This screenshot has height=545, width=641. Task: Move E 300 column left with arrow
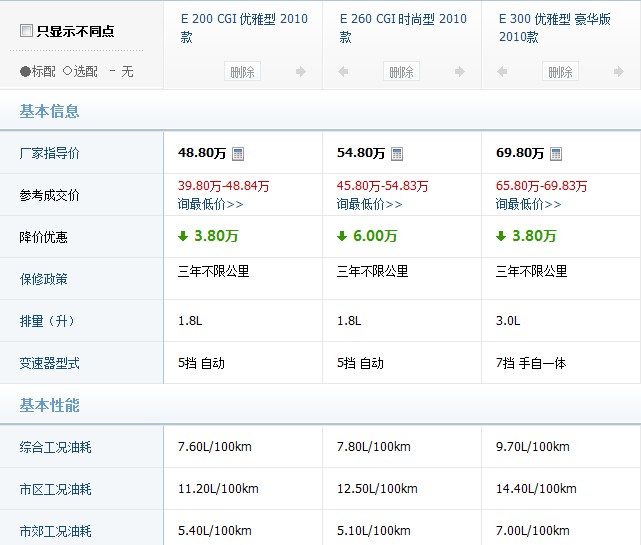502,72
